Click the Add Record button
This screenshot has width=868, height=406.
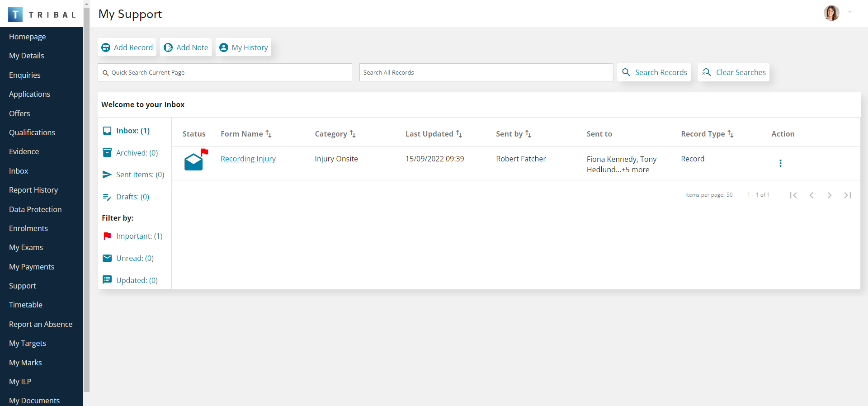[x=127, y=47]
